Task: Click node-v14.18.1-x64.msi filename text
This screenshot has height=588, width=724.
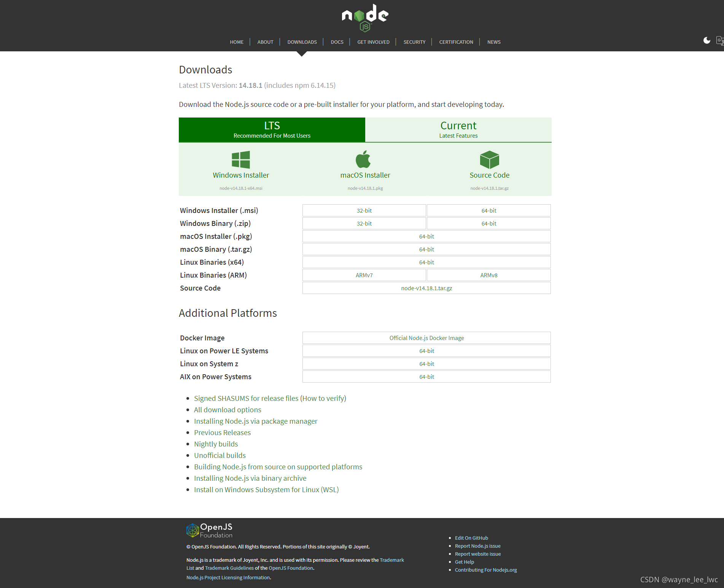Action: [241, 188]
